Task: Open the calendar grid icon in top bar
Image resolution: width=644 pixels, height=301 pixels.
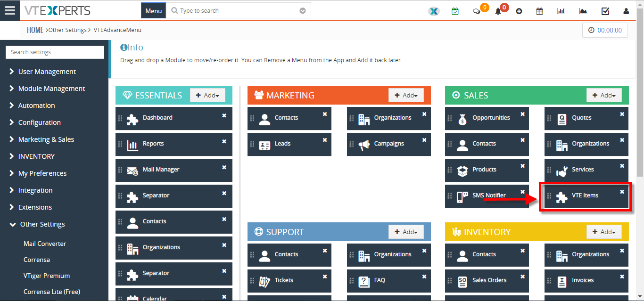Action: point(540,11)
